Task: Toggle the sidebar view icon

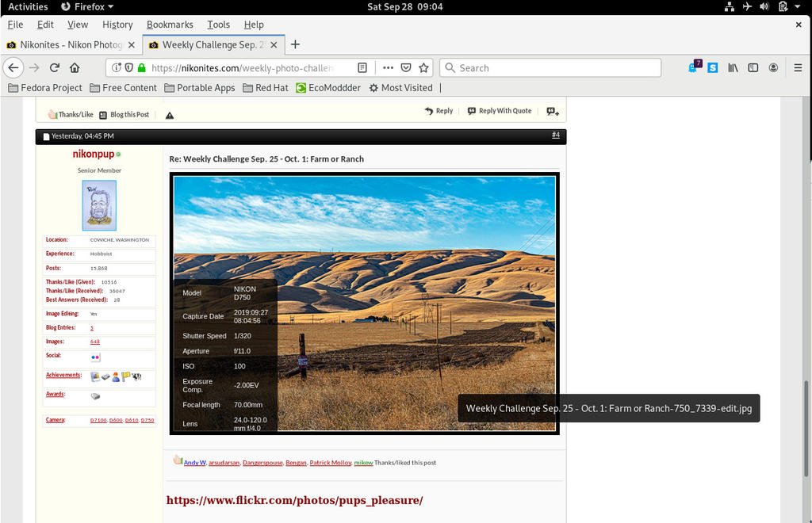Action: click(x=753, y=68)
